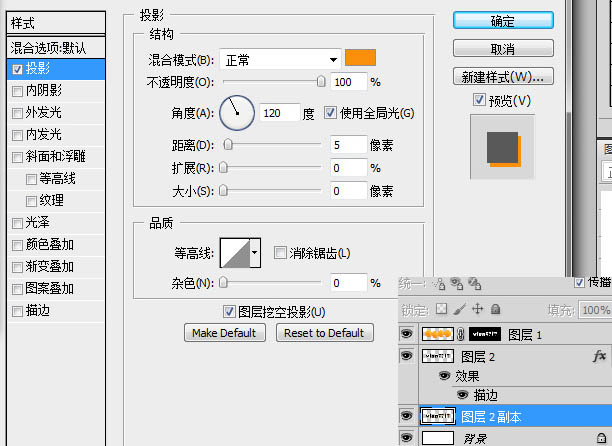Image resolution: width=612 pixels, height=446 pixels.
Task: Select the 渐变叠加 row label
Action: (50, 267)
